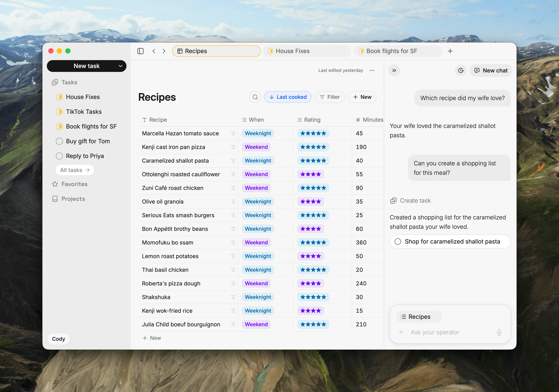
Task: Remove the Recipes context chip in chat input
Action: [419, 317]
